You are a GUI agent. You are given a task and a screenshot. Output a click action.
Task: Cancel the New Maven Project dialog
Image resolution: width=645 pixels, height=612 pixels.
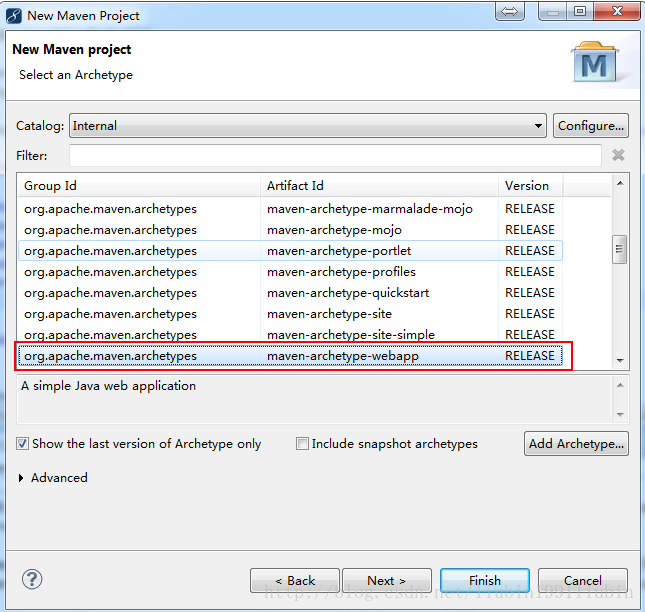pyautogui.click(x=583, y=580)
